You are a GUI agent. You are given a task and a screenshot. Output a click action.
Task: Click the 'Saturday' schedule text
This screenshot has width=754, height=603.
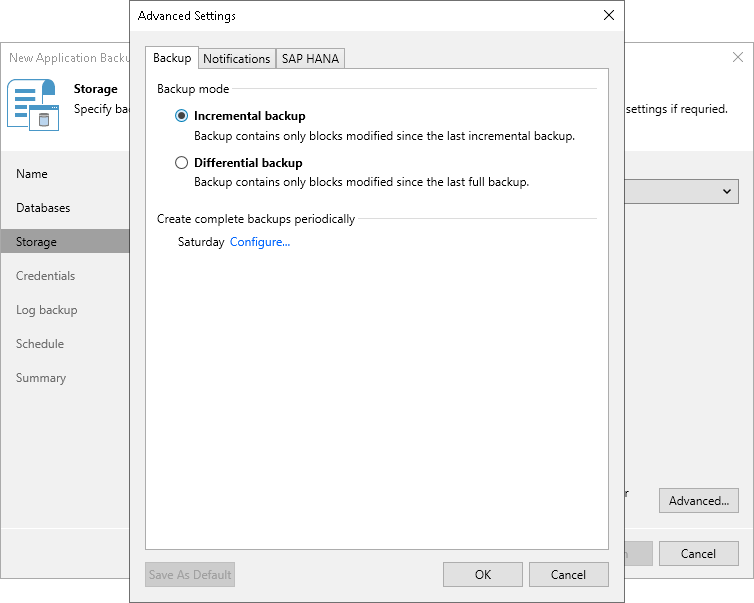tap(201, 242)
